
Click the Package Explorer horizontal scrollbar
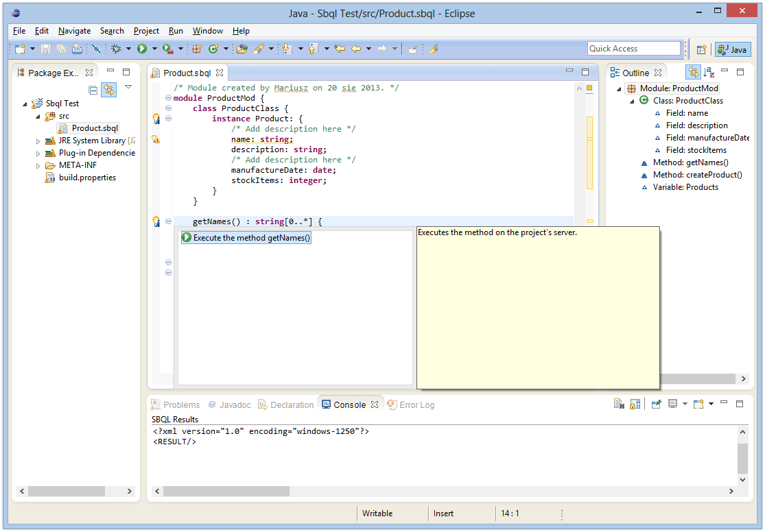coord(67,491)
